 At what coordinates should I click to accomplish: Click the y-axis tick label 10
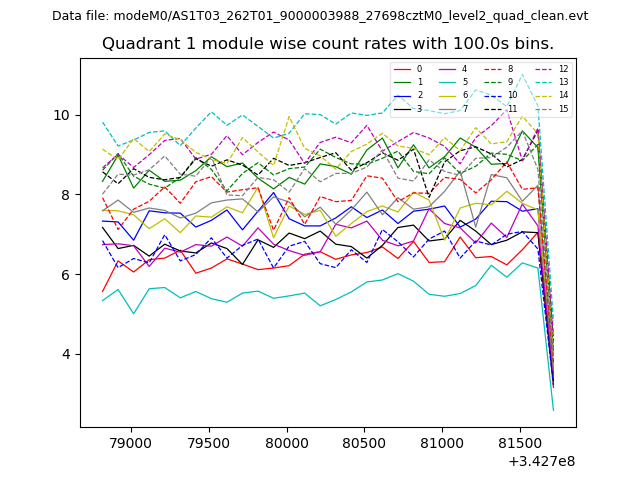pos(63,115)
